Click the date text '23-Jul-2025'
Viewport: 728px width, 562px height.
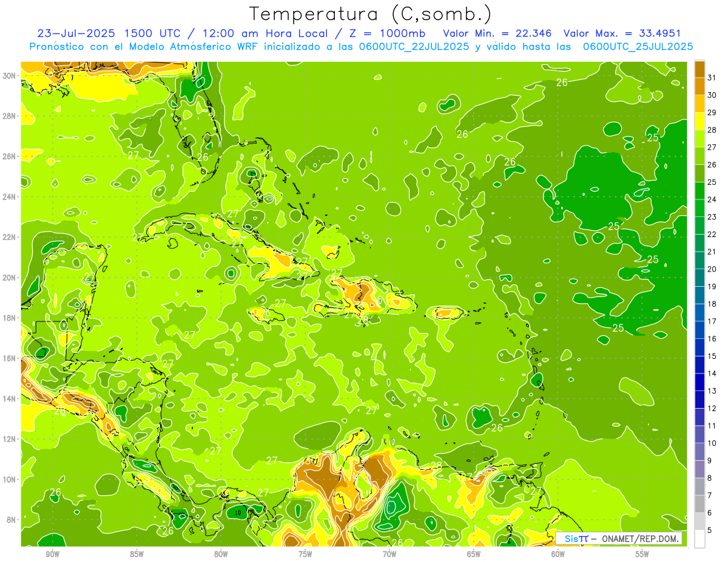[77, 33]
